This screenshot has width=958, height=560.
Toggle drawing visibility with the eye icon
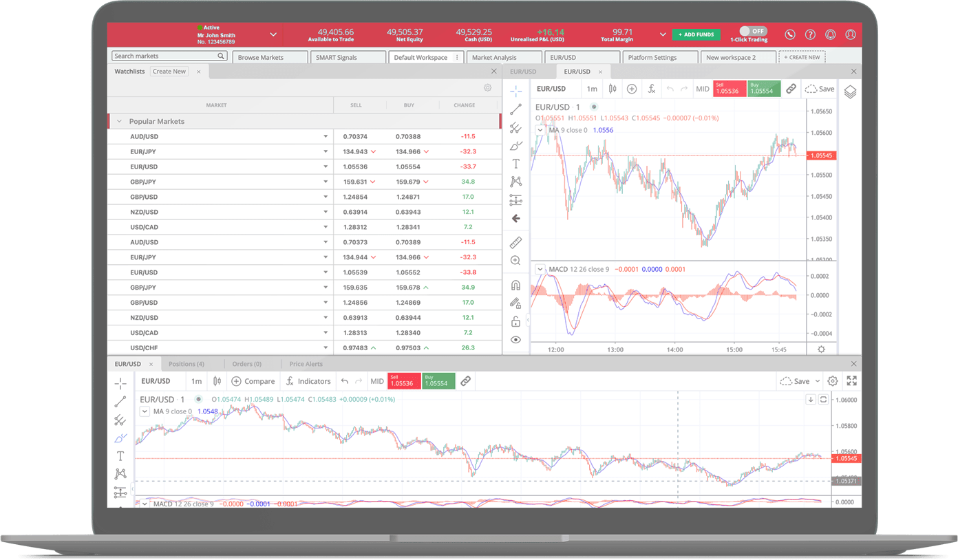point(516,339)
